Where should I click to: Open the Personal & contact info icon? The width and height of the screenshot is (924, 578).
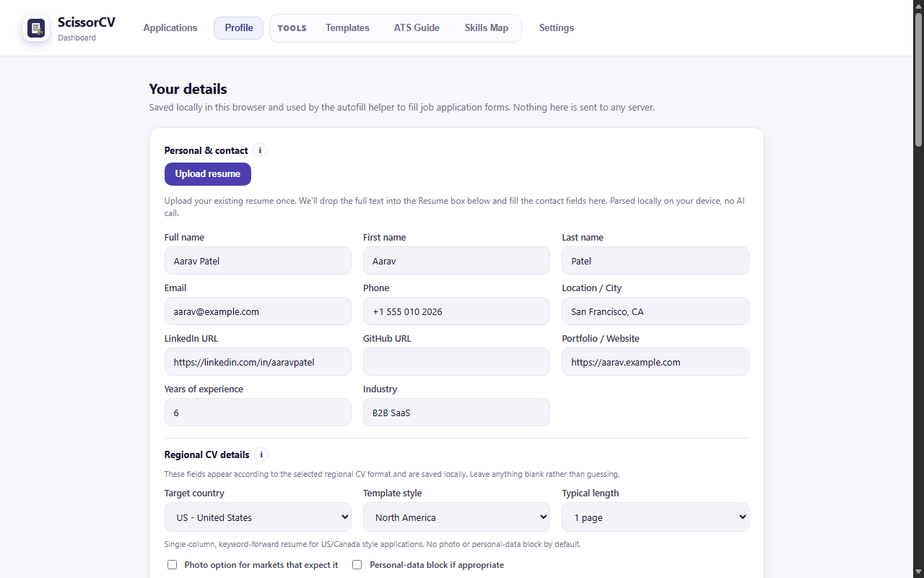[x=261, y=150]
